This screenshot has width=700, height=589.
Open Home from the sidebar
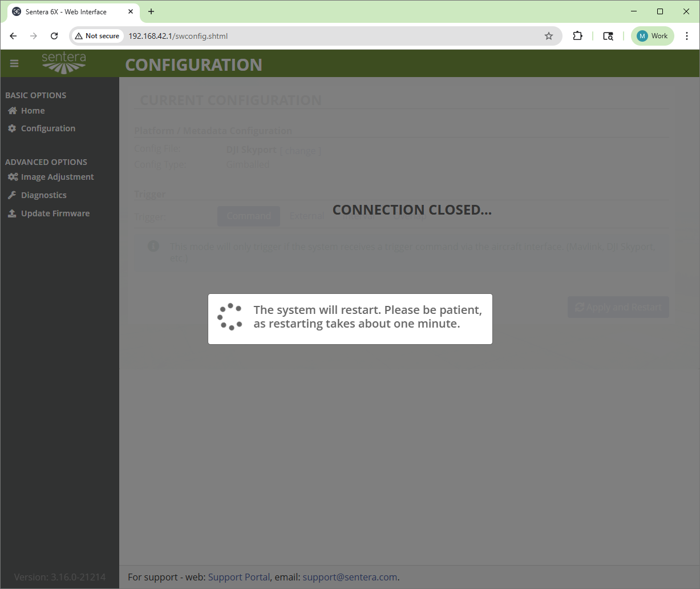point(33,111)
